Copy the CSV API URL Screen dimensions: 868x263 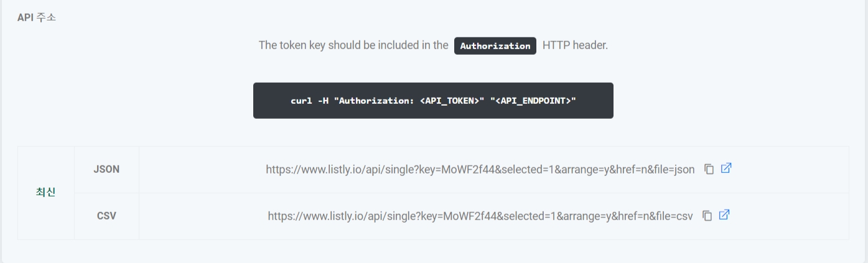[x=707, y=216]
